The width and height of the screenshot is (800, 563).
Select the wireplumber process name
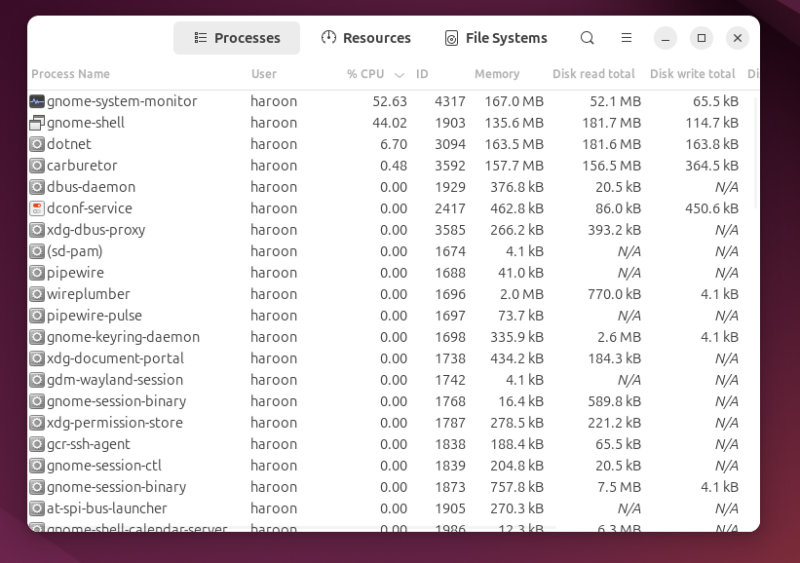click(88, 294)
